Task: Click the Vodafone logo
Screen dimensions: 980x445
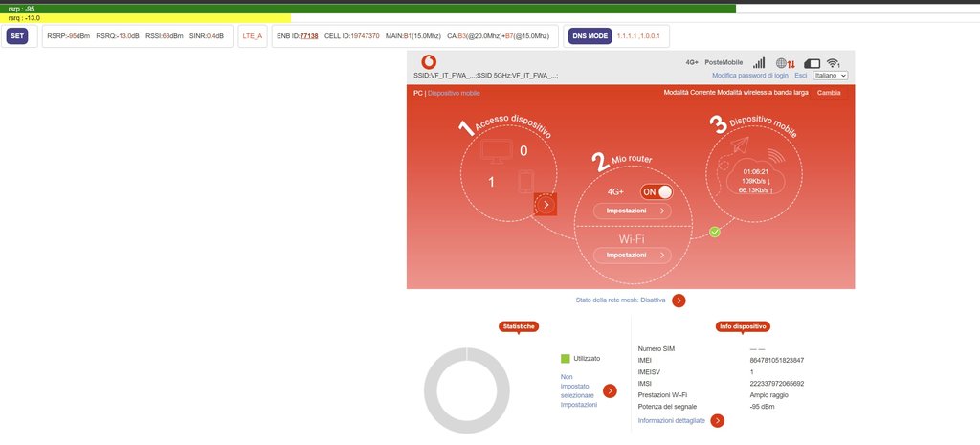Action: (x=429, y=62)
